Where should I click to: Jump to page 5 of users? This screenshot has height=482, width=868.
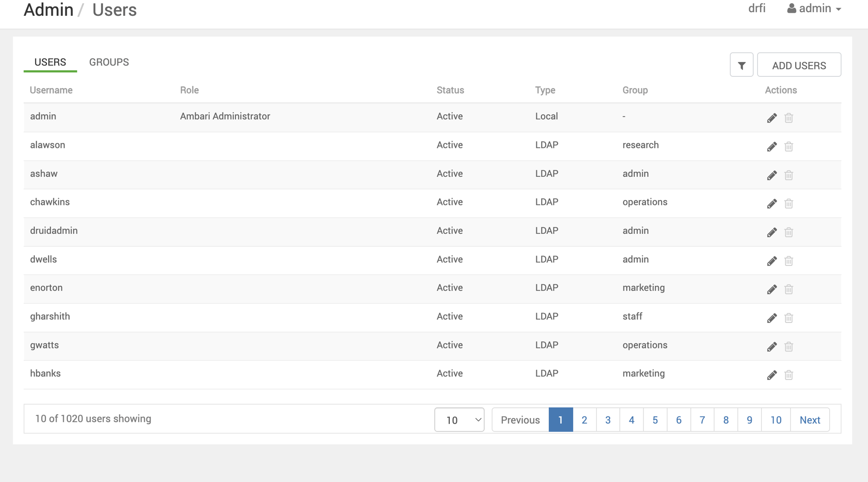(x=655, y=420)
